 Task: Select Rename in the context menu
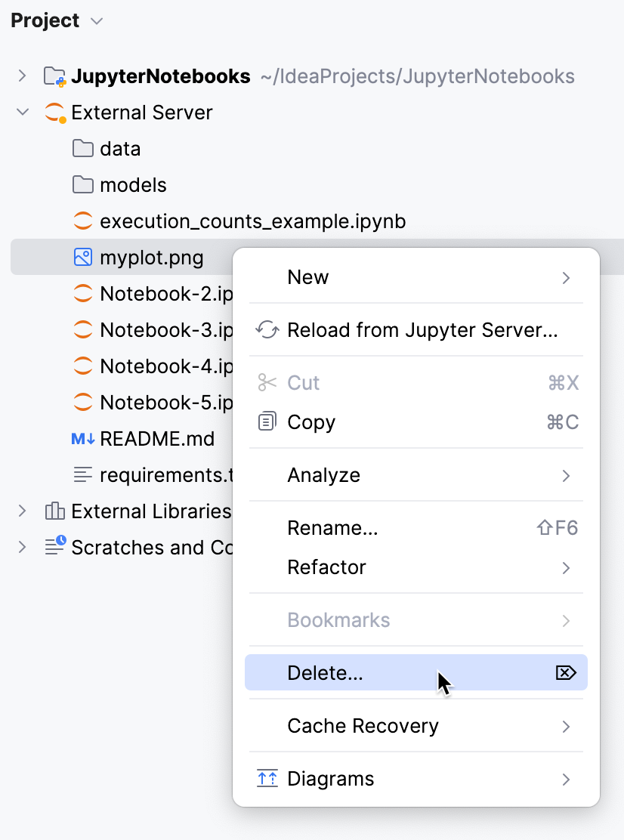click(332, 528)
